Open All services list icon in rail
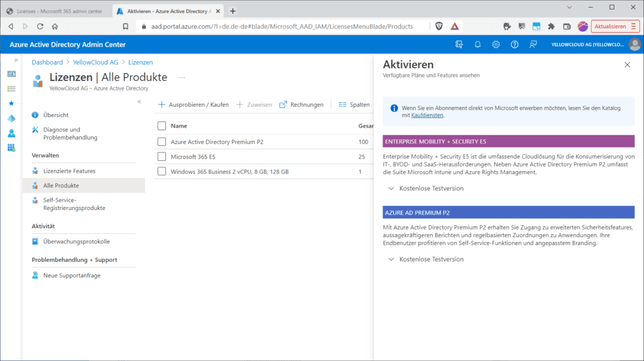The width and height of the screenshot is (644, 361). tap(11, 89)
